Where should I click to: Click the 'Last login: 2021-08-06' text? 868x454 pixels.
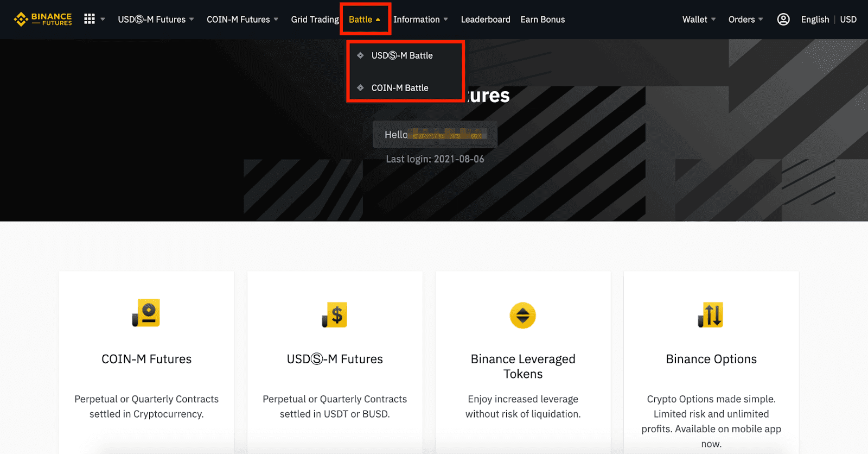click(x=435, y=159)
